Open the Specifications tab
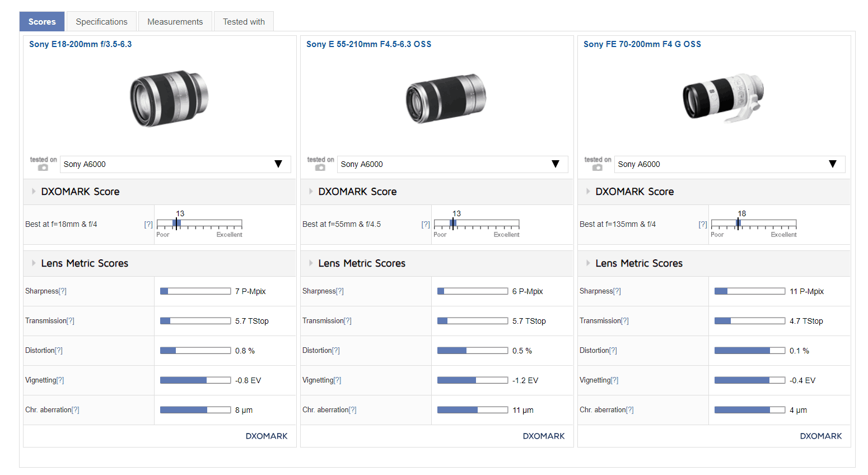 [x=101, y=22]
